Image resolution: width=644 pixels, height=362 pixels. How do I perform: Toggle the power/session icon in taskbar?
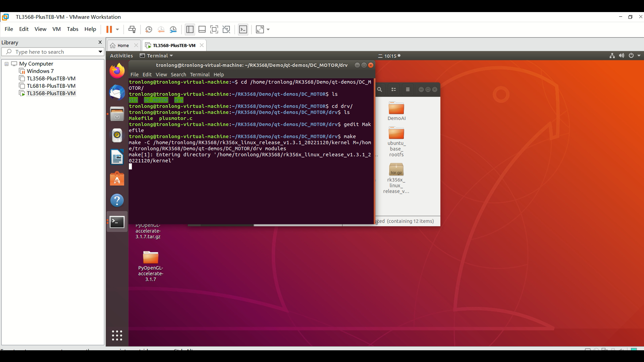point(631,56)
